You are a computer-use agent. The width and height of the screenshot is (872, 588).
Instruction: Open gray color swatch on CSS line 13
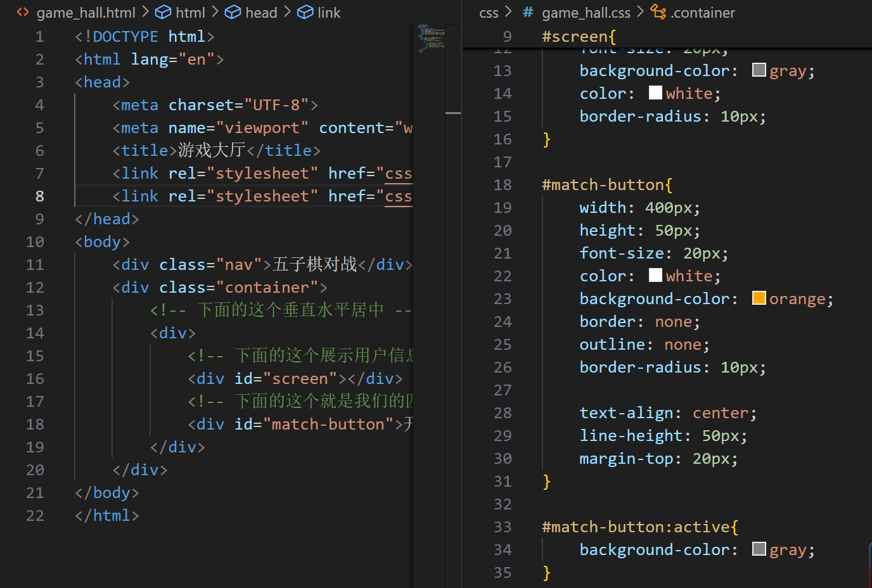pos(759,70)
